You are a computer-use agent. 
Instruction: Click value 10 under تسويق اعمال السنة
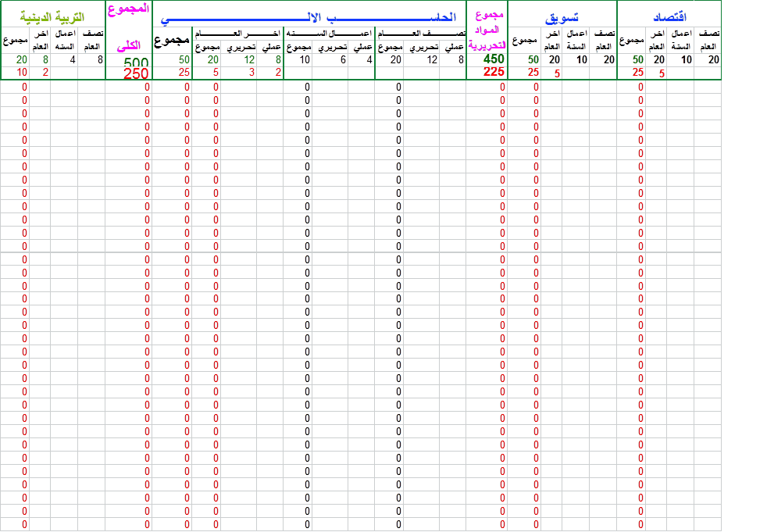[581, 59]
